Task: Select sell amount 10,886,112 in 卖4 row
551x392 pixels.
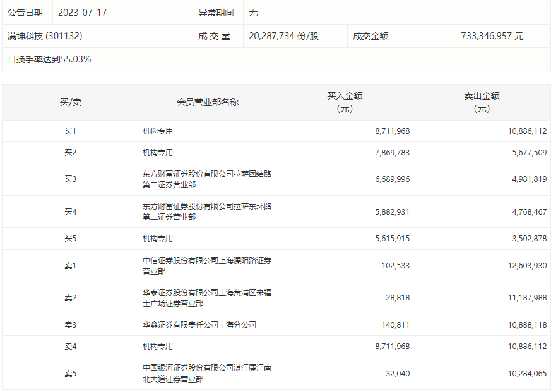Action: click(x=527, y=347)
